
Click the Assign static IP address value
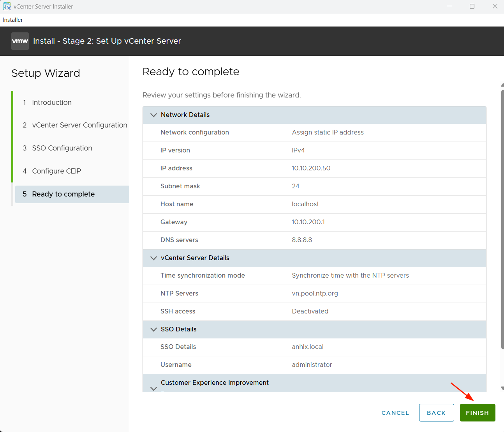[x=328, y=133]
